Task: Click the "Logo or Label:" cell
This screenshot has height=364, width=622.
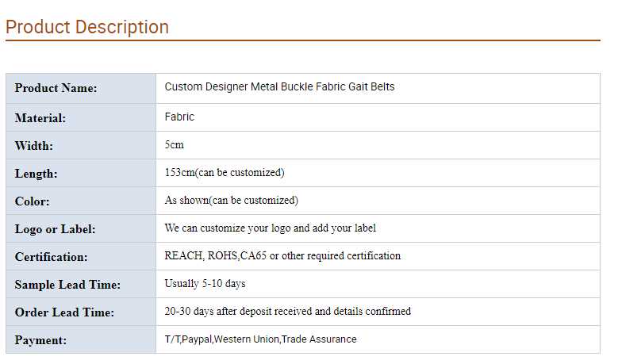Action: pyautogui.click(x=56, y=229)
